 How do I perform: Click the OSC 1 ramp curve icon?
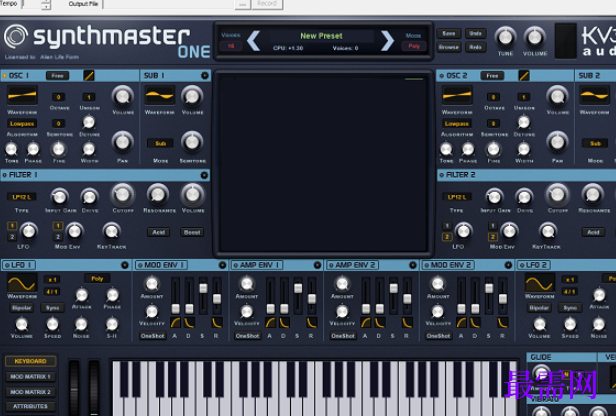click(x=89, y=75)
